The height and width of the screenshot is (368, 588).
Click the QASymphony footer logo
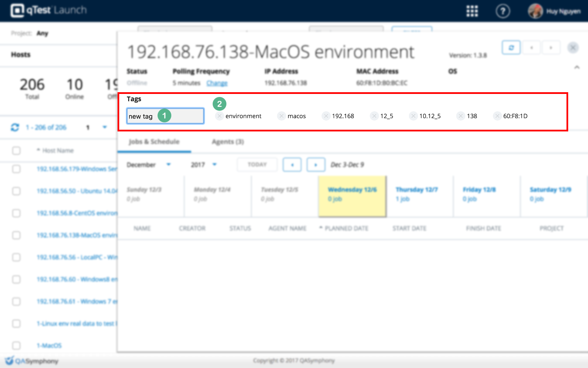pyautogui.click(x=32, y=361)
